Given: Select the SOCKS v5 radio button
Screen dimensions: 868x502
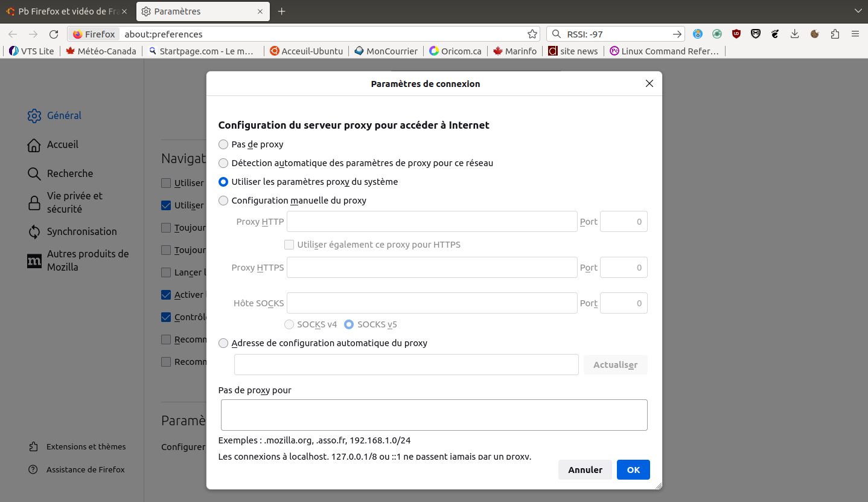Looking at the screenshot, I should pos(349,324).
